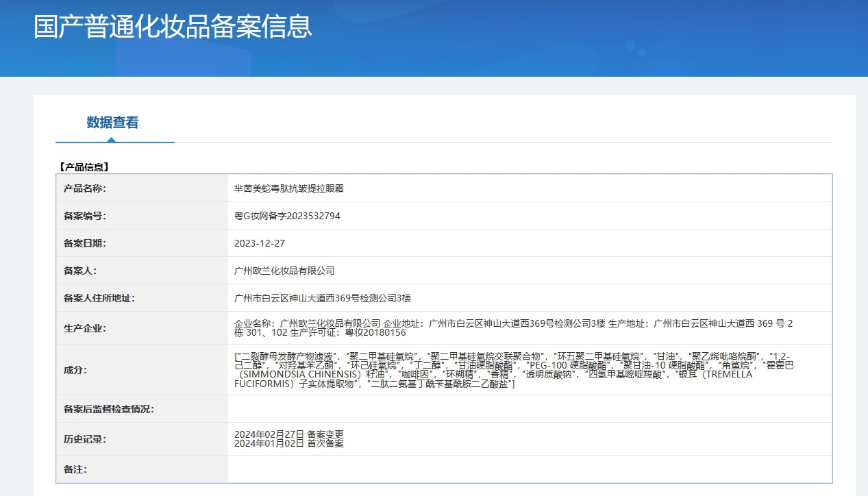868x496 pixels.
Task: Click the page title 国产普通化妆品备案信息
Action: point(173,26)
